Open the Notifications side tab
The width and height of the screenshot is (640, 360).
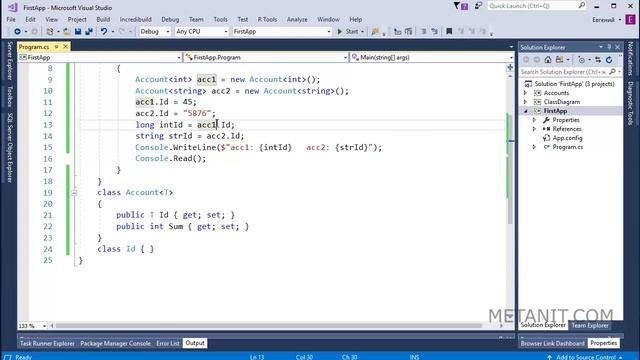pyautogui.click(x=631, y=58)
